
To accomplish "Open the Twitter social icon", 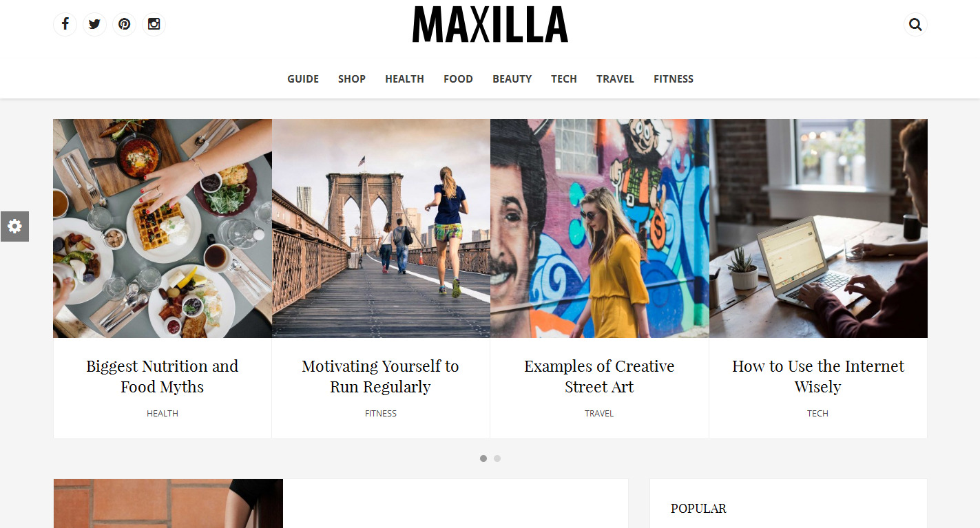I will (94, 24).
